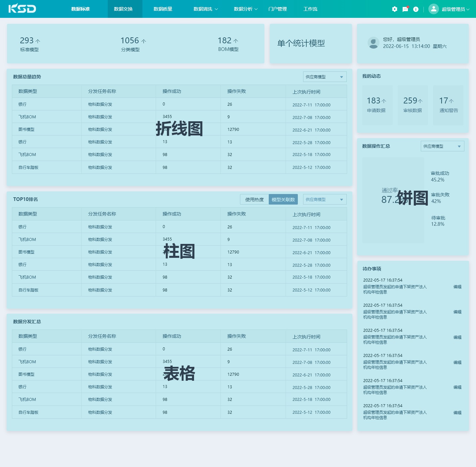
Task: Click up arrow beside 293 标准模型
Action: pyautogui.click(x=38, y=41)
